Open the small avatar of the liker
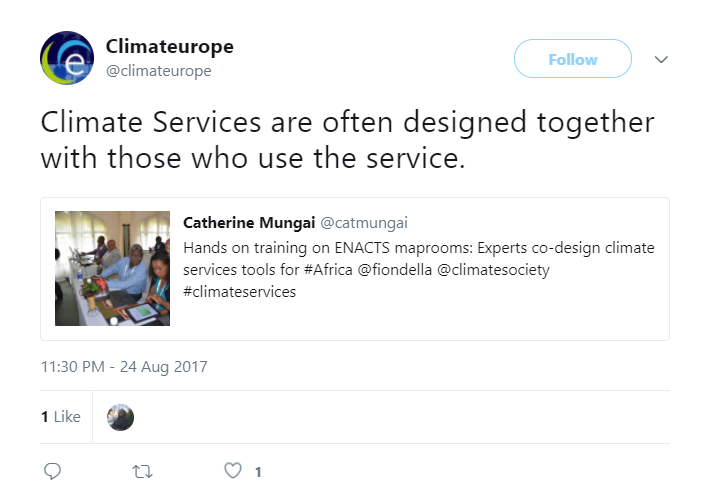Screen dimensions: 712x499 120,417
